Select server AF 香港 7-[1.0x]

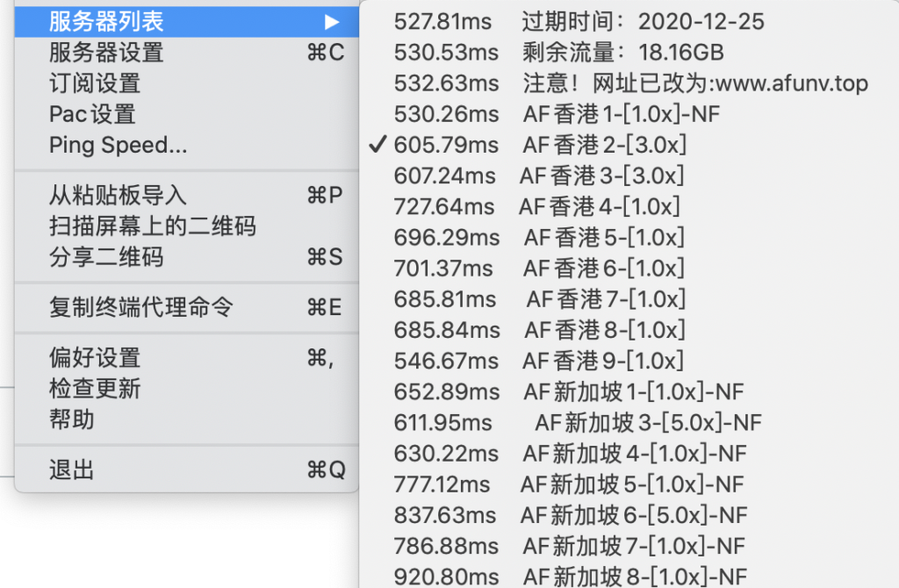(629, 300)
